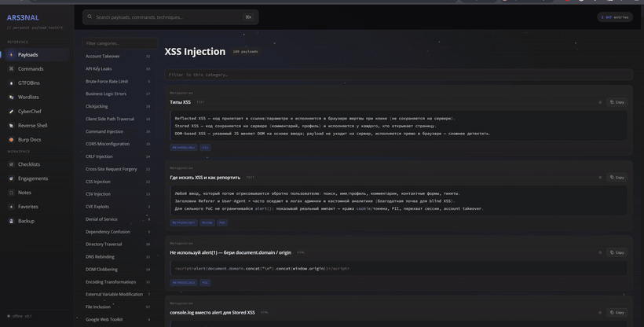644x327 pixels.
Task: Toggle favorite star on "Не используй alert(1)" card
Action: [x=600, y=252]
